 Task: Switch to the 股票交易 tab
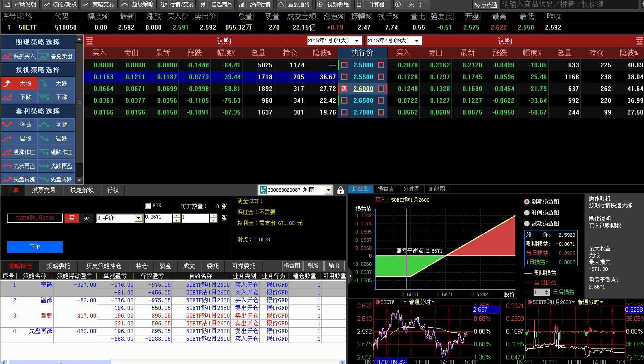[44, 190]
